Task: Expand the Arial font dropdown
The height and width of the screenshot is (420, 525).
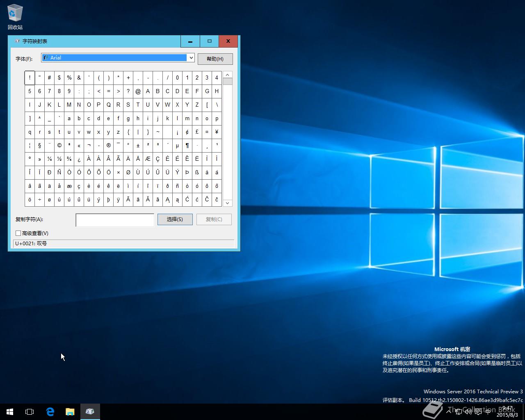Action: [x=191, y=58]
